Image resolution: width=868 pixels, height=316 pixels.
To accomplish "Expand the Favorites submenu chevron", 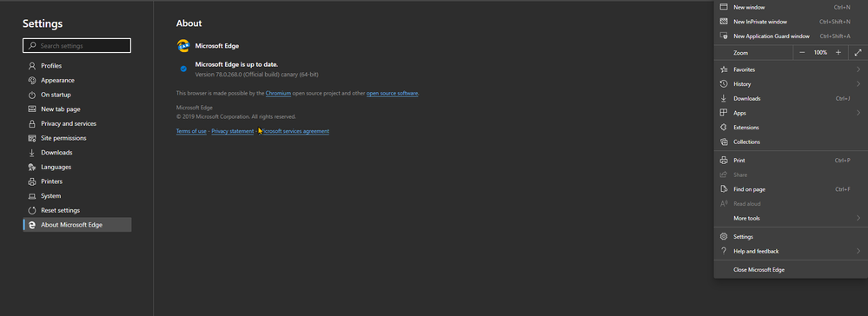I will [x=858, y=69].
